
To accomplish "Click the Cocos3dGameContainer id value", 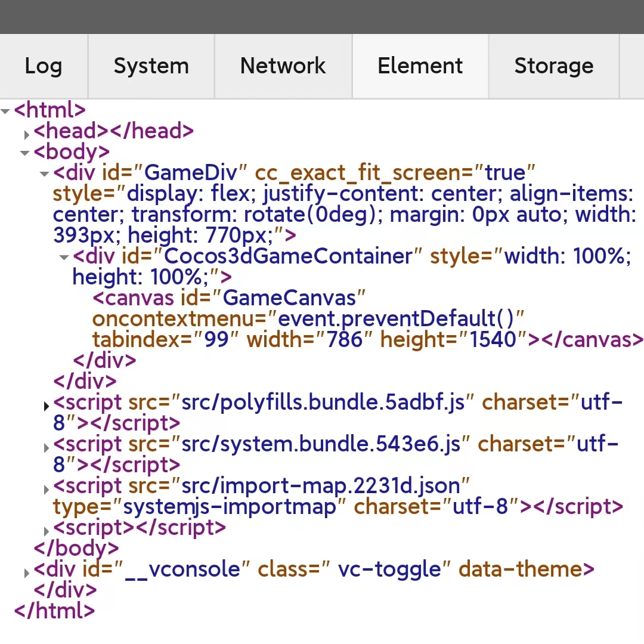I will pos(288,256).
